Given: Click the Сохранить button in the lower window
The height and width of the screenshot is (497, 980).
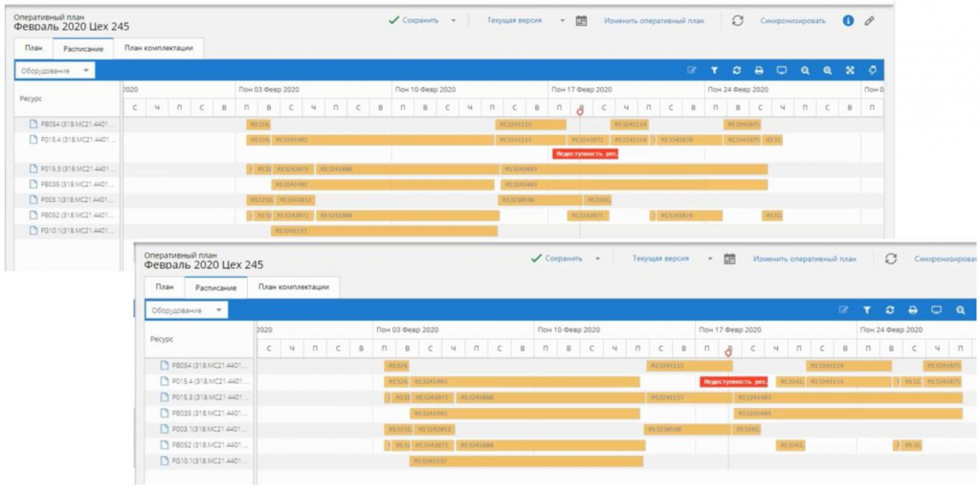Looking at the screenshot, I should [557, 259].
